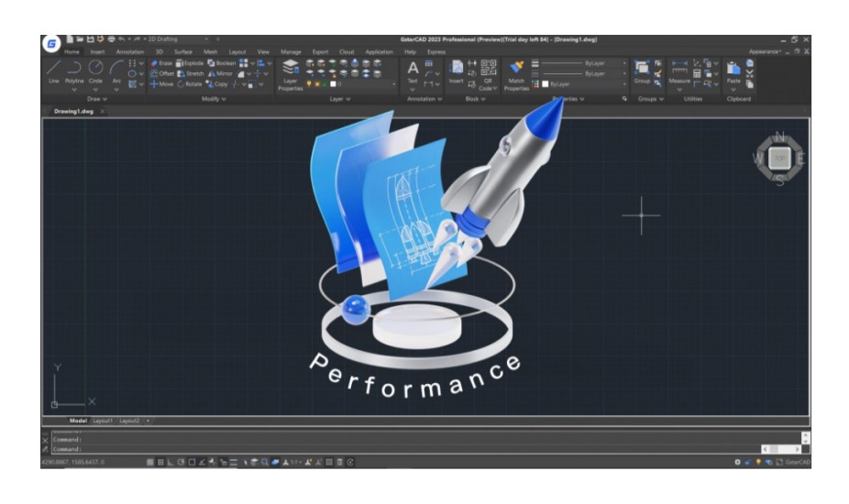Click the Explode tool
The height and width of the screenshot is (504, 849).
pos(190,63)
